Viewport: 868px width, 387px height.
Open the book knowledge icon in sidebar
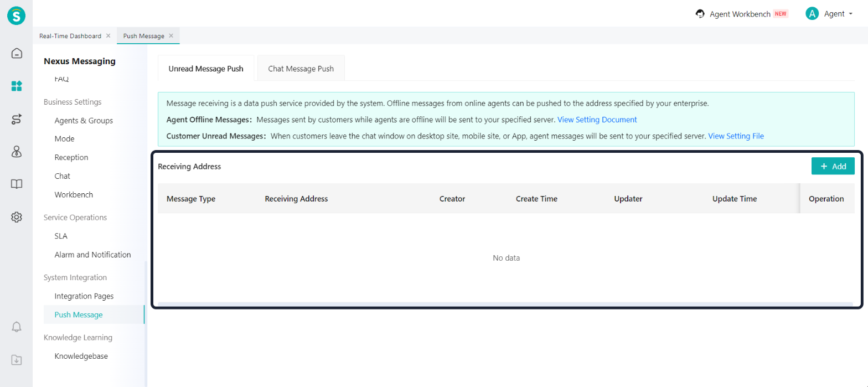(17, 184)
